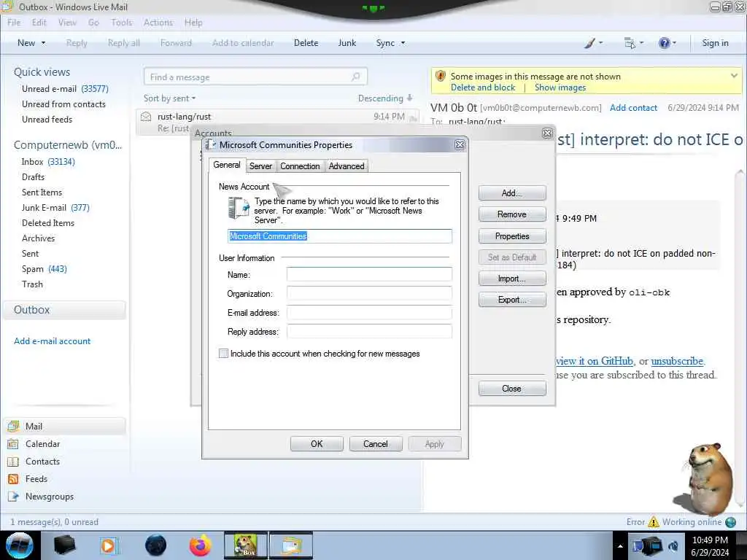Click Remove in the Accounts window
This screenshot has width=747, height=560.
[x=512, y=214]
